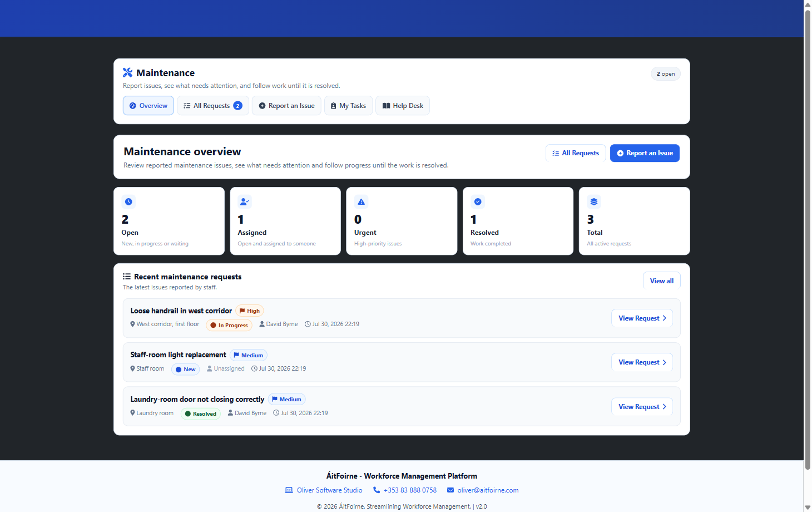
Task: Click the scrollbar down arrow
Action: (x=808, y=507)
